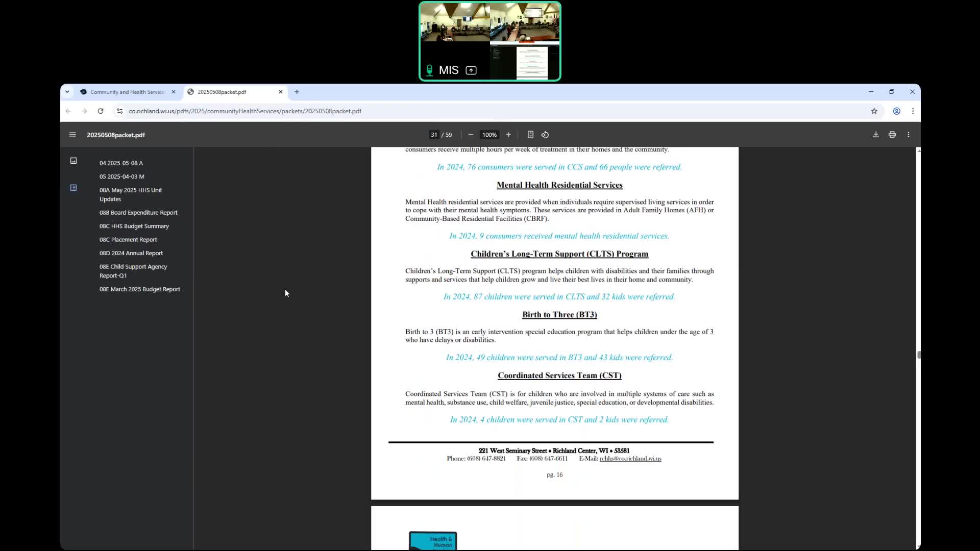Toggle the MIS microphone icon
This screenshot has width=980, height=551.
coord(429,70)
